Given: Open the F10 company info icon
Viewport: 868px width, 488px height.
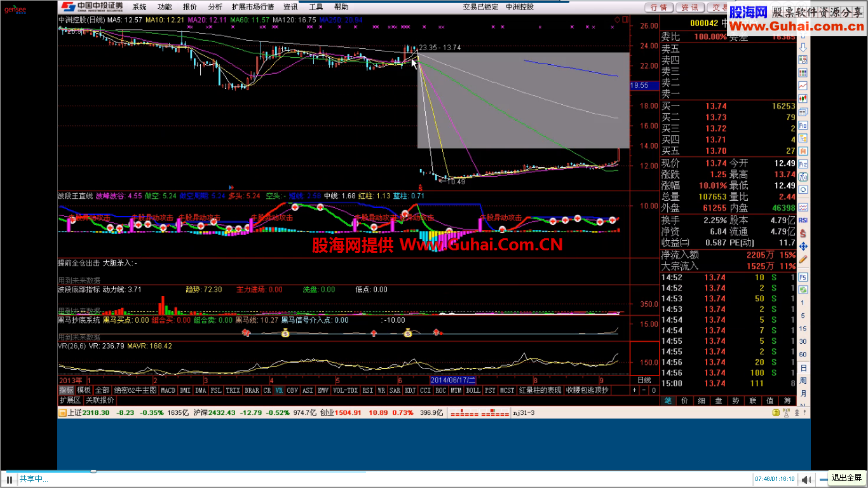Looking at the screenshot, I should click(803, 126).
